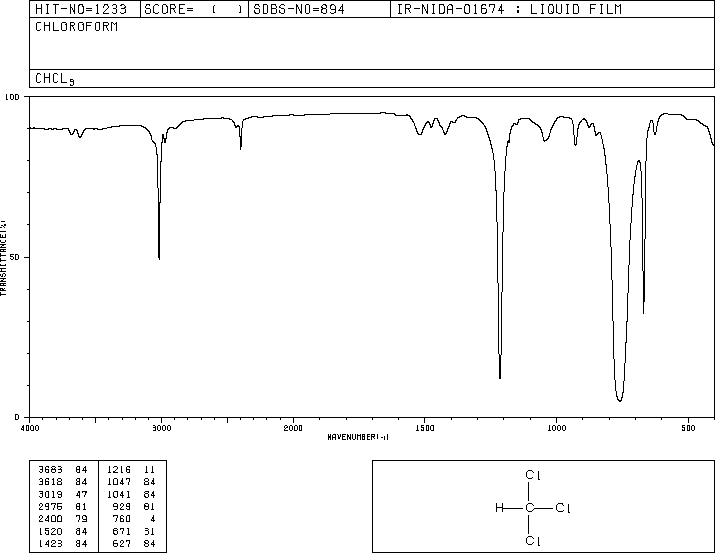Select the 4000 wavenumber axis label

30,428
